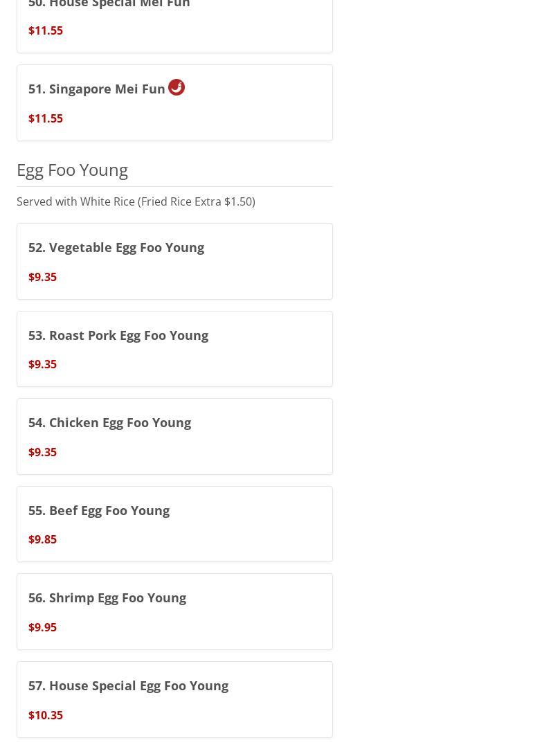
Task: Open 54. Chicken Egg Foo Young
Action: 174,436
